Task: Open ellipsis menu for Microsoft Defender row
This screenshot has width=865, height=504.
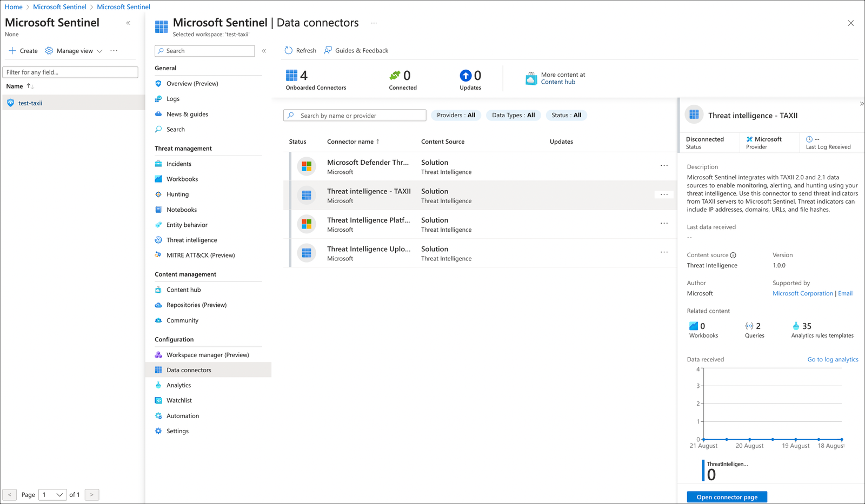Action: tap(664, 166)
